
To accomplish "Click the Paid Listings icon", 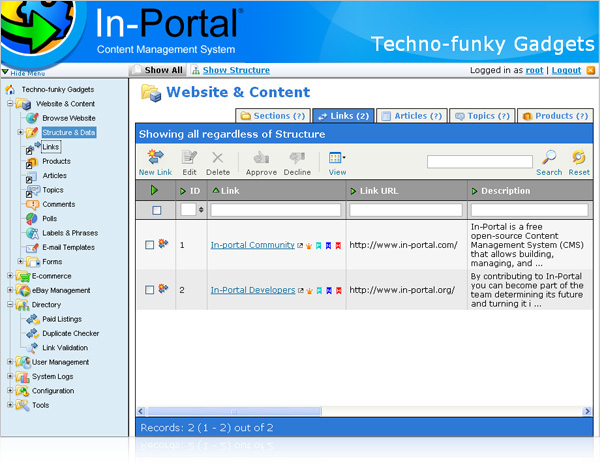I will click(33, 319).
